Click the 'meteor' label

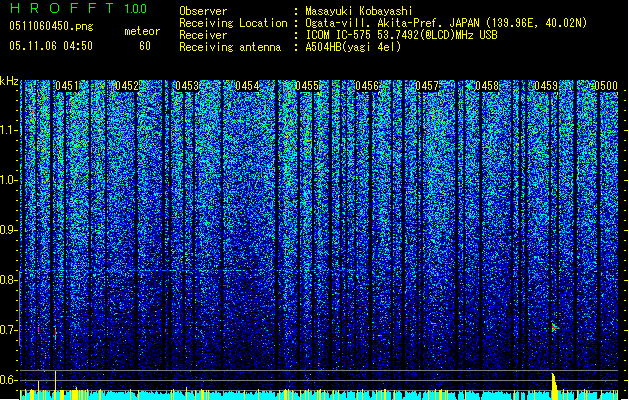pos(142,31)
